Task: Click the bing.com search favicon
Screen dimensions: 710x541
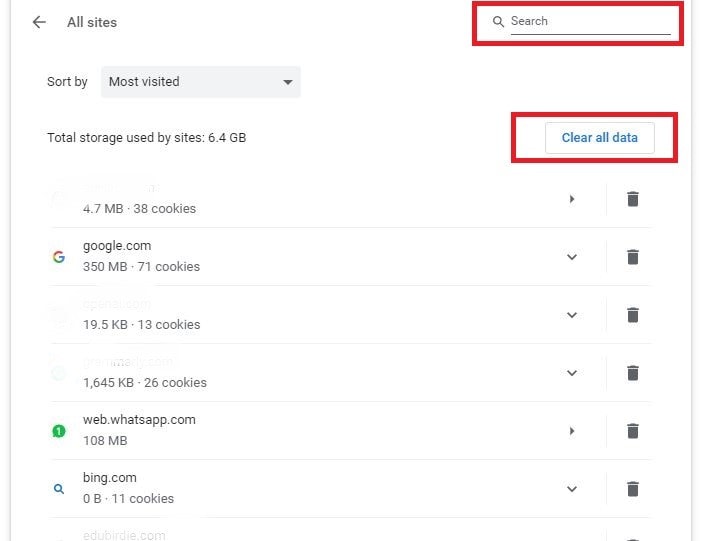Action: (x=59, y=489)
